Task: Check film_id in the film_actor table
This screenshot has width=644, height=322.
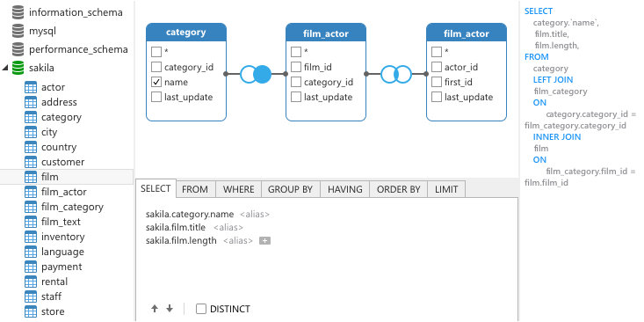Action: point(296,67)
